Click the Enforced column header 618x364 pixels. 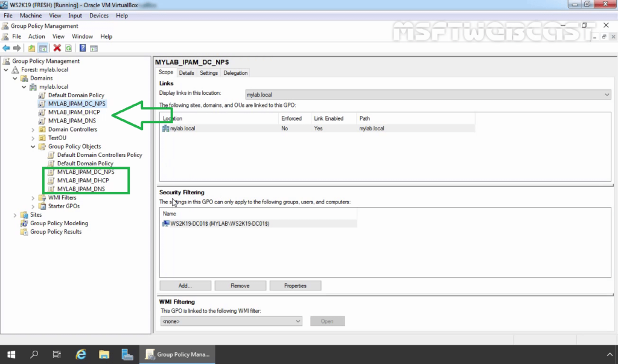[295, 118]
